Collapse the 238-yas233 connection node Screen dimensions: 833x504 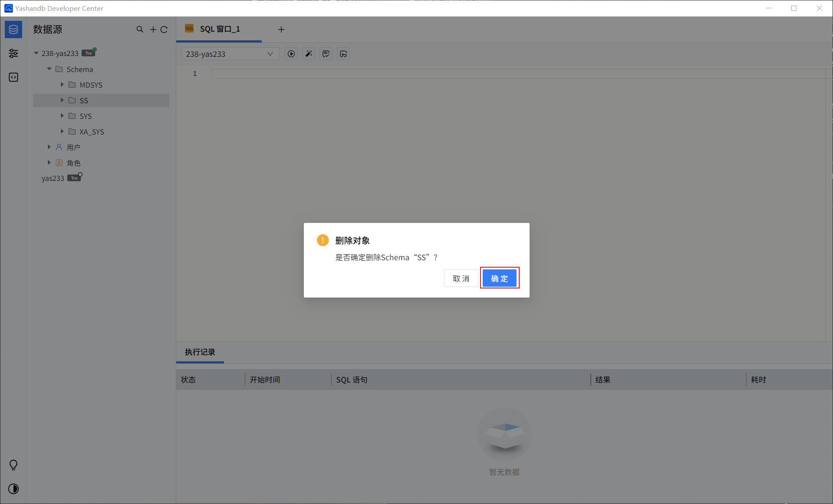click(36, 53)
